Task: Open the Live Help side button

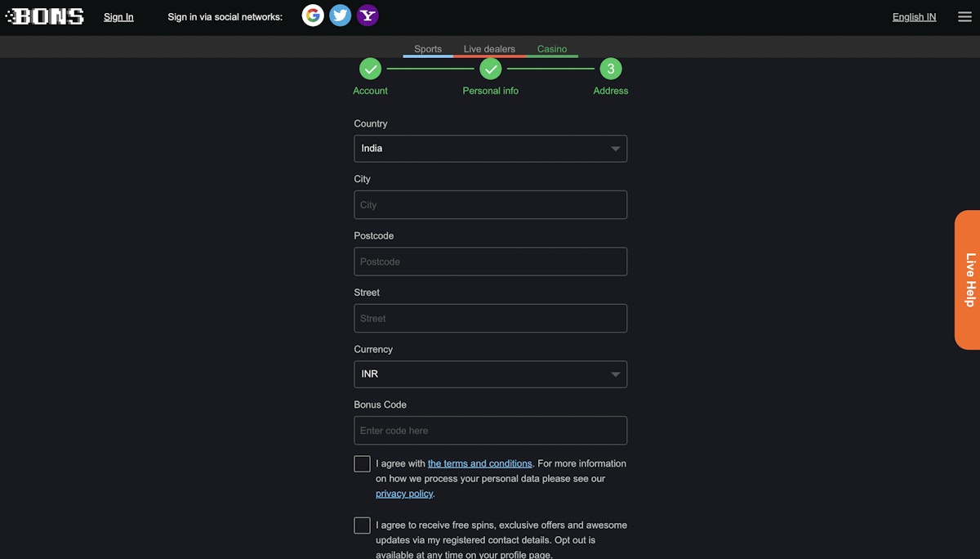Action: coord(969,280)
